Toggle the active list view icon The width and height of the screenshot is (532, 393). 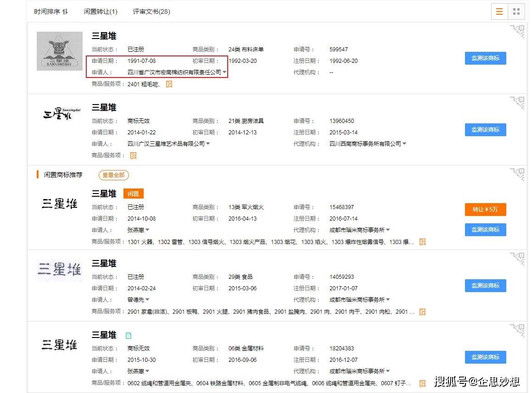tap(499, 11)
